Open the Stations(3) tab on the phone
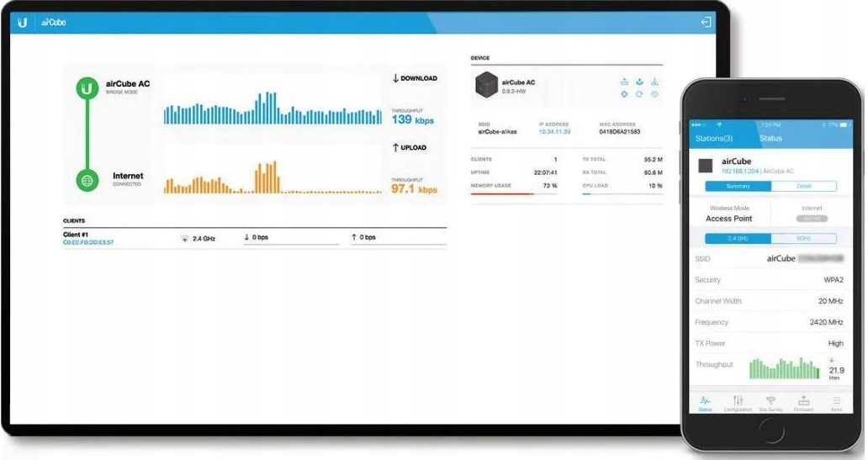868x460 pixels. tap(713, 138)
